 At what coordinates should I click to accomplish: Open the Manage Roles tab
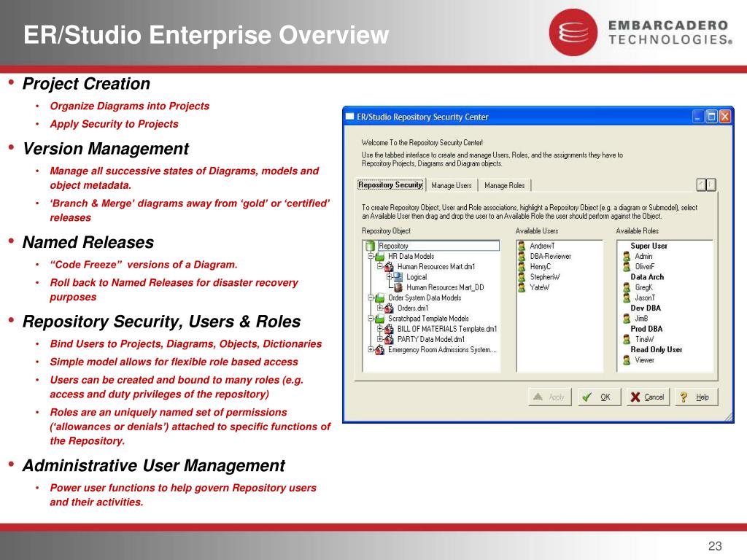[x=505, y=185]
